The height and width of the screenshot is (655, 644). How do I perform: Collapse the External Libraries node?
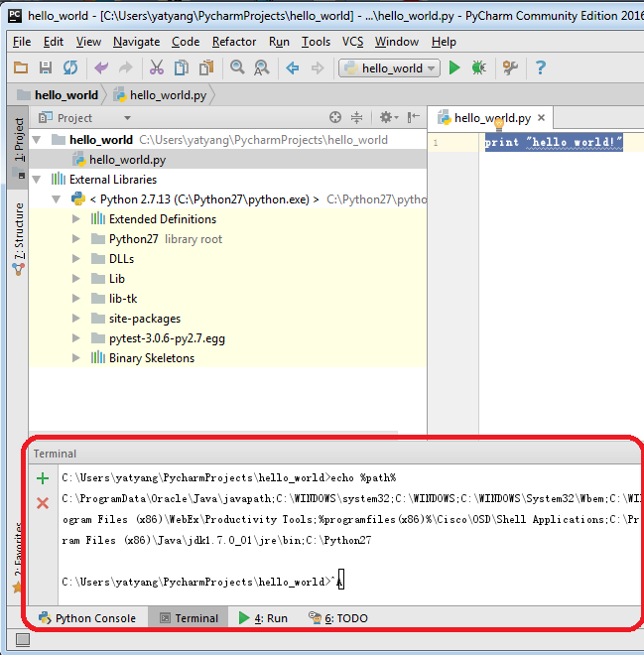coord(37,180)
